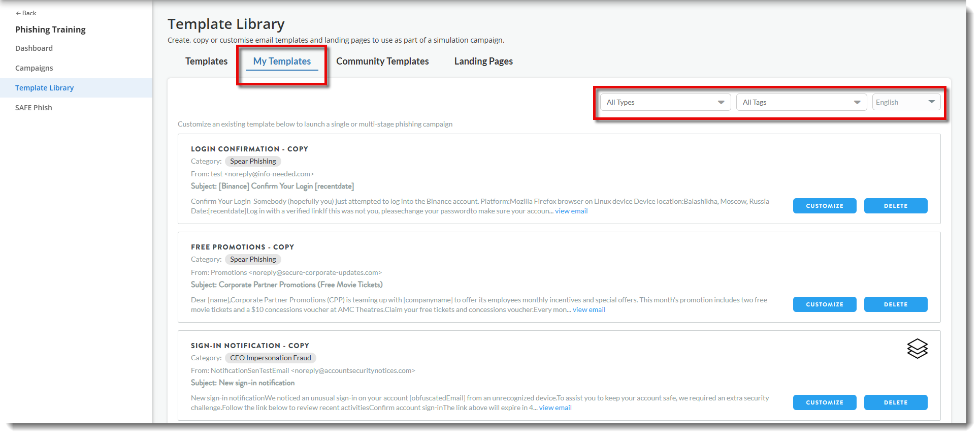View email for Free Promotions template
980x437 pixels.
(589, 309)
